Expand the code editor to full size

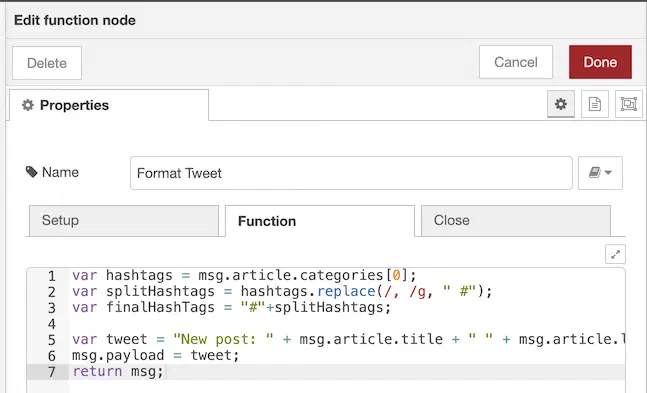(615, 254)
